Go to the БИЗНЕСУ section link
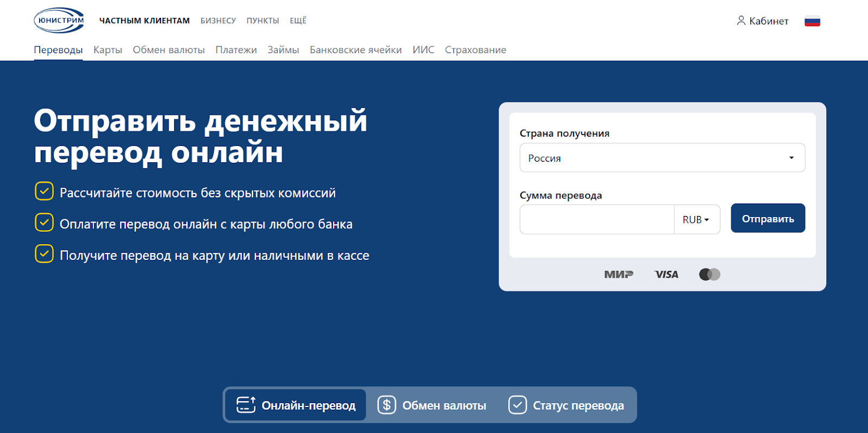This screenshot has width=868, height=433. 218,21
